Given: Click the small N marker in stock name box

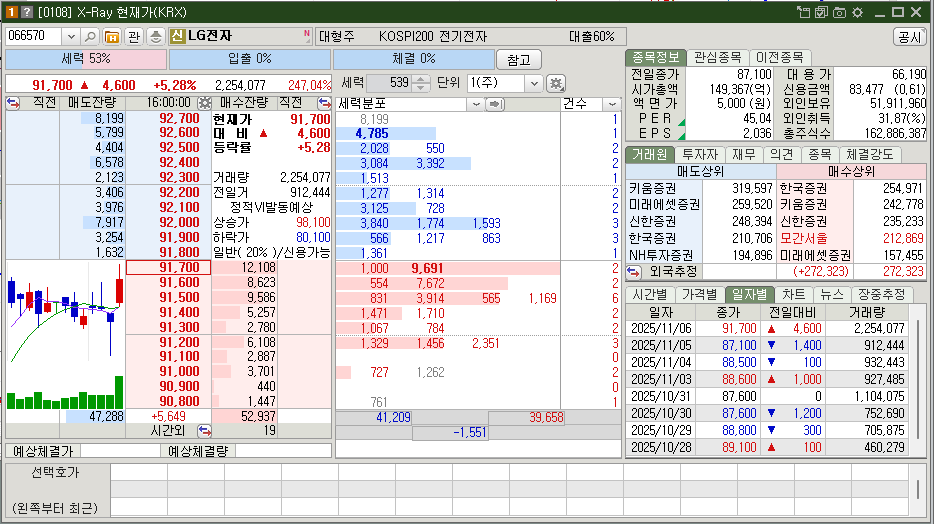Looking at the screenshot, I should coord(307,33).
